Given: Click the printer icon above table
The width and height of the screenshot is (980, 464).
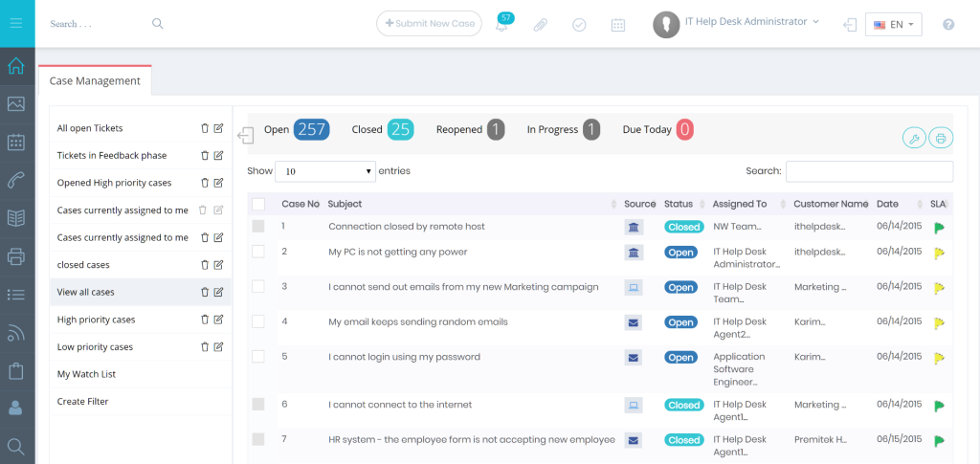Looking at the screenshot, I should pos(940,139).
